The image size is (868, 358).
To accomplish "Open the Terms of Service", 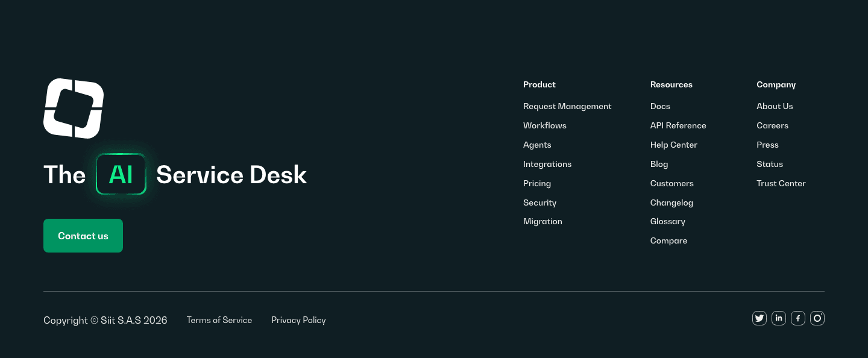I will pyautogui.click(x=219, y=320).
